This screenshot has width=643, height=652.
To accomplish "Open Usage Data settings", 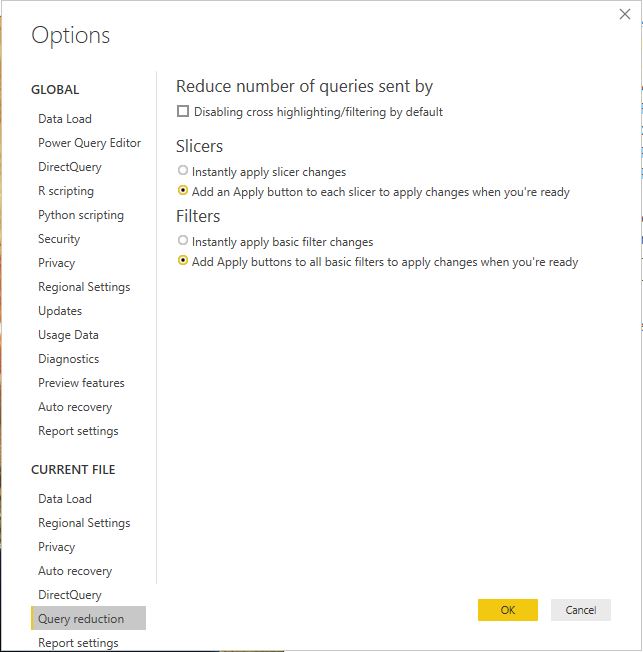I will 68,335.
